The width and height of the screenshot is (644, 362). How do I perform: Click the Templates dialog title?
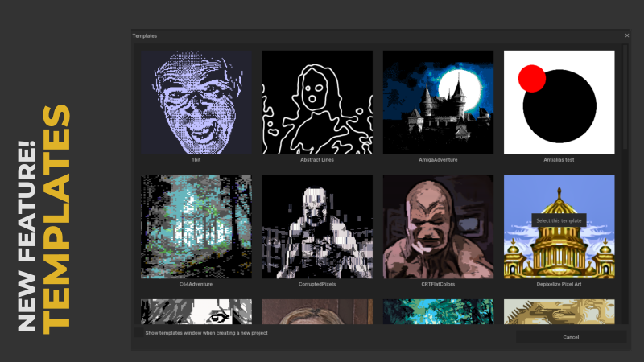tap(145, 35)
